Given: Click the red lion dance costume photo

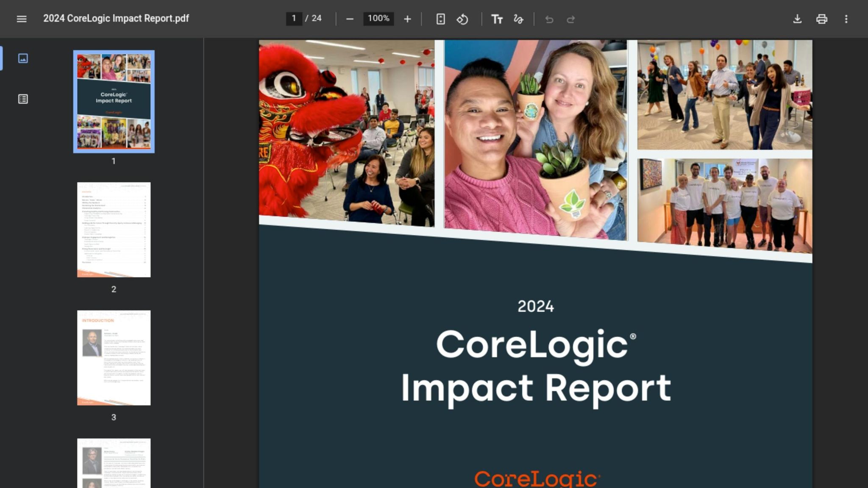Looking at the screenshot, I should click(x=347, y=133).
